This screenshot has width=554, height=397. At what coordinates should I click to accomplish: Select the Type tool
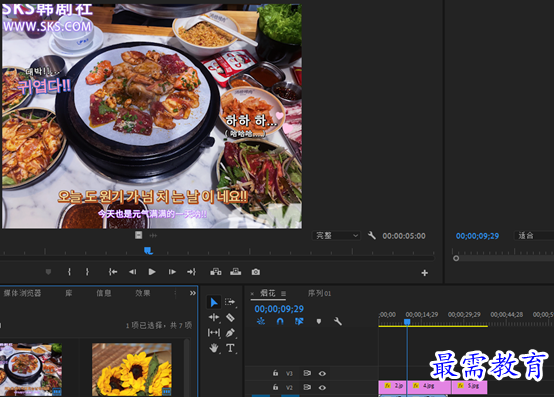[230, 348]
